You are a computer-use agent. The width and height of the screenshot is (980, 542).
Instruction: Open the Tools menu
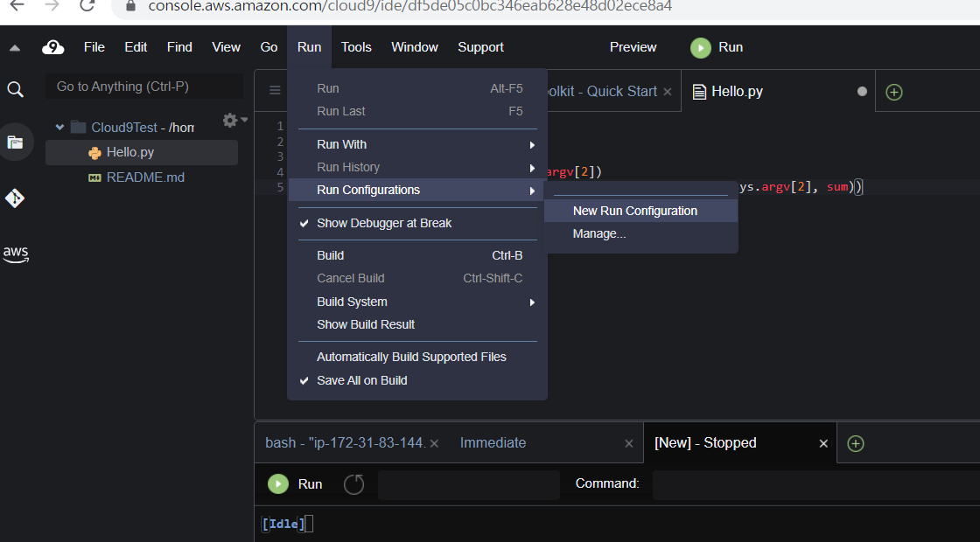[356, 47]
